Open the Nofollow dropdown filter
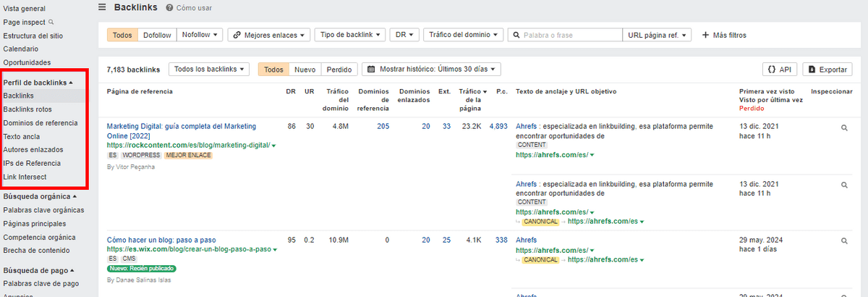This screenshot has height=297, width=868. tap(199, 35)
